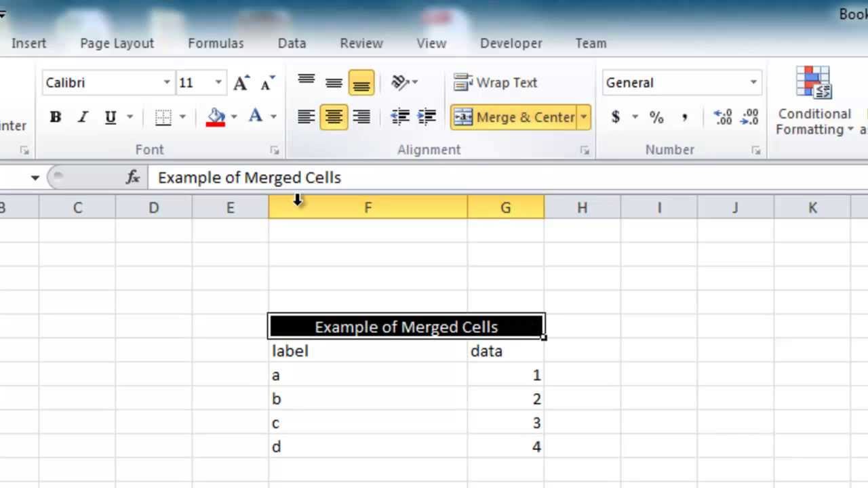Screen dimensions: 868x488
Task: Click the cell containing 'c'
Action: (x=368, y=423)
